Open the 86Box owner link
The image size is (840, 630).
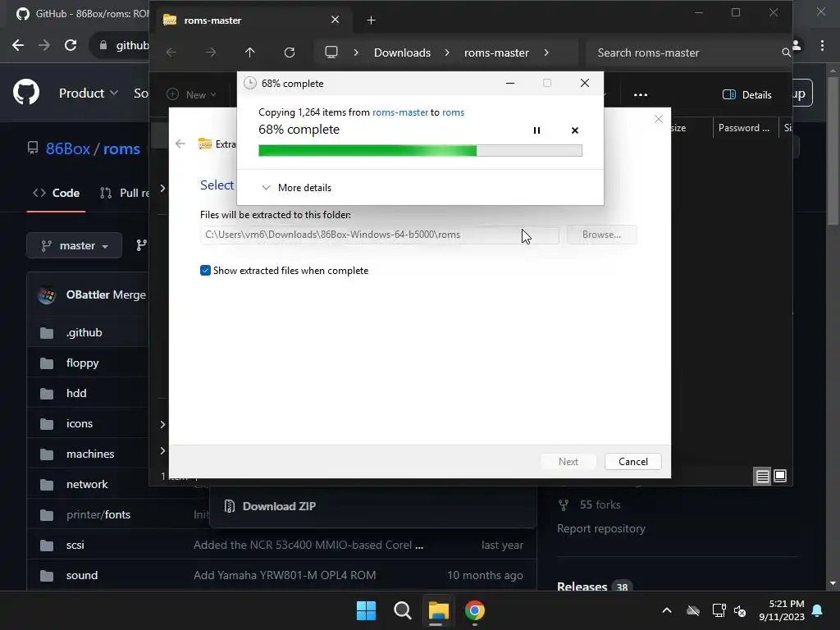click(67, 148)
